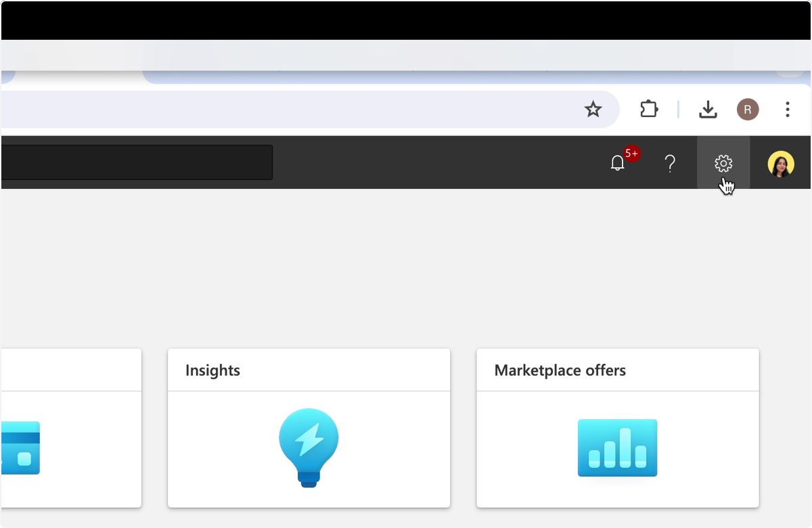Image resolution: width=812 pixels, height=528 pixels.
Task: Click the portal search box
Action: 137,162
